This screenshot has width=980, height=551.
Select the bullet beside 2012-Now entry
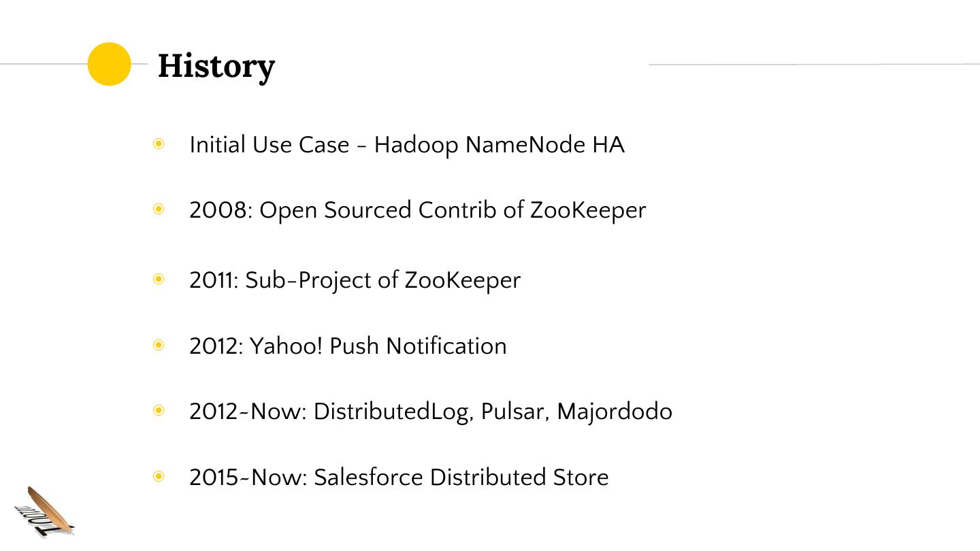159,411
